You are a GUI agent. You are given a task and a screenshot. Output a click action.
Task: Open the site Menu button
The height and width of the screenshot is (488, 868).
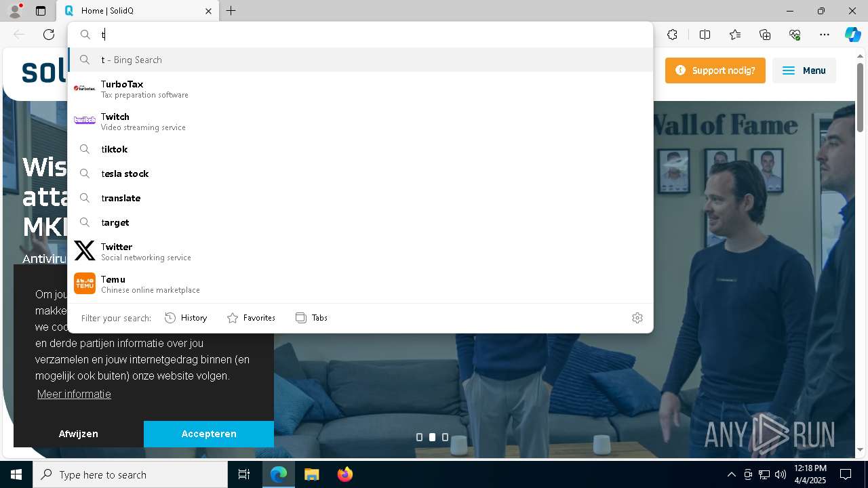pos(804,70)
